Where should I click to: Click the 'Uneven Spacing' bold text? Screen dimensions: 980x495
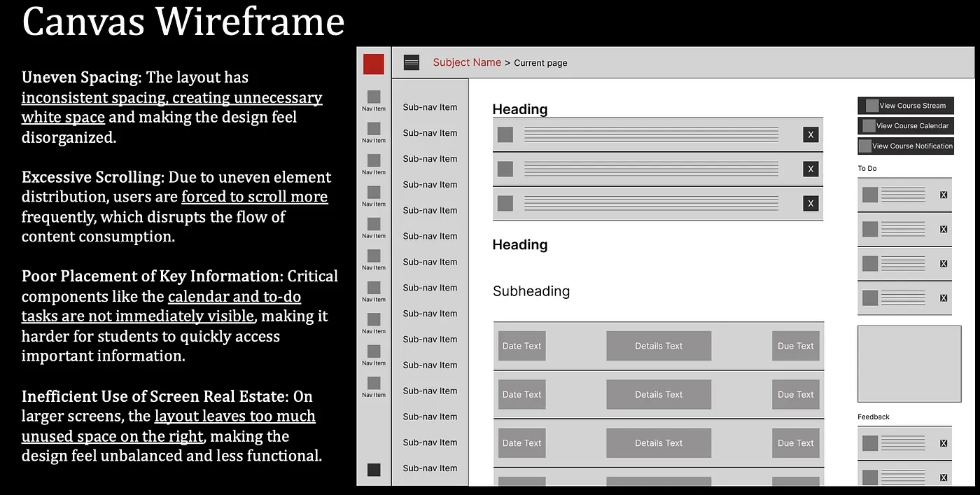click(81, 78)
